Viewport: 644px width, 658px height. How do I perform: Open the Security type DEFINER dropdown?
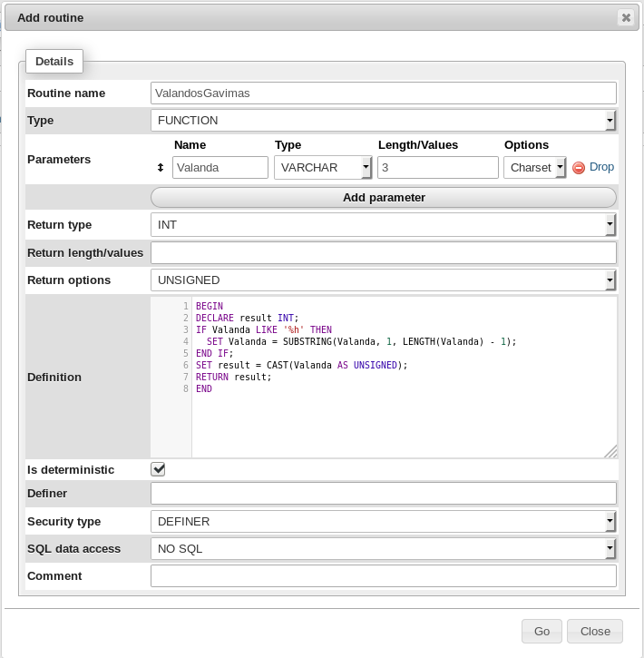(383, 521)
